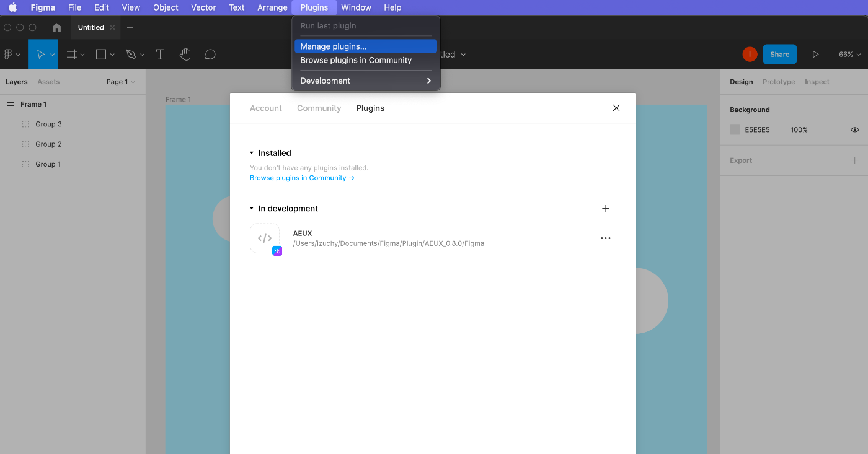Close the plugins dialog
This screenshot has width=868, height=454.
pos(616,108)
